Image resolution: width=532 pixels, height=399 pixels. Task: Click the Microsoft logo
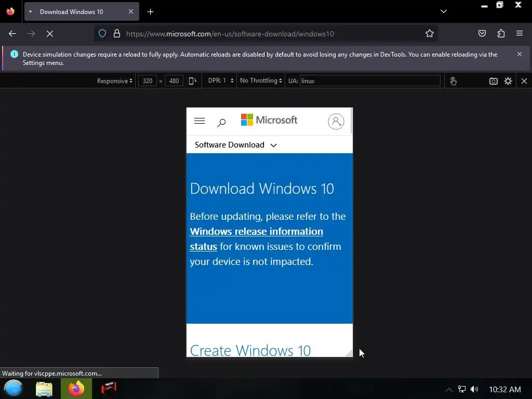coord(269,120)
